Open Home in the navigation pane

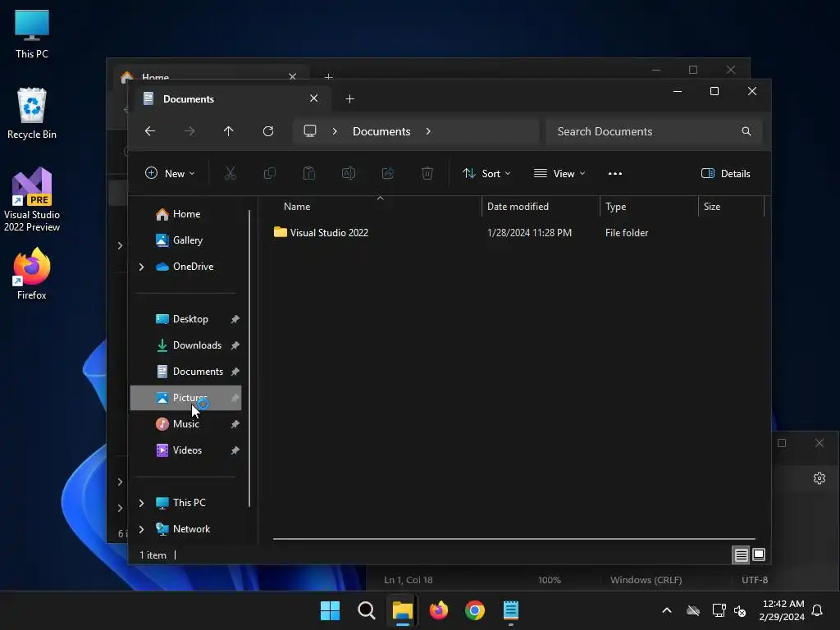185,214
